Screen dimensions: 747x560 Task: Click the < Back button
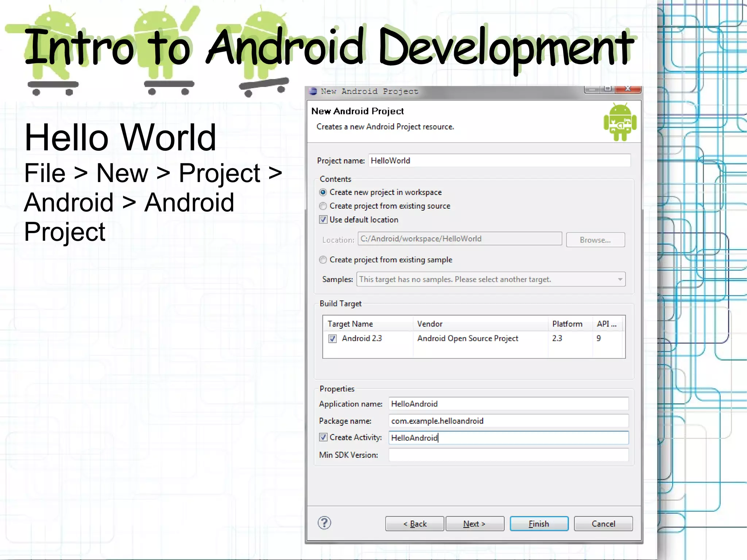click(x=415, y=524)
